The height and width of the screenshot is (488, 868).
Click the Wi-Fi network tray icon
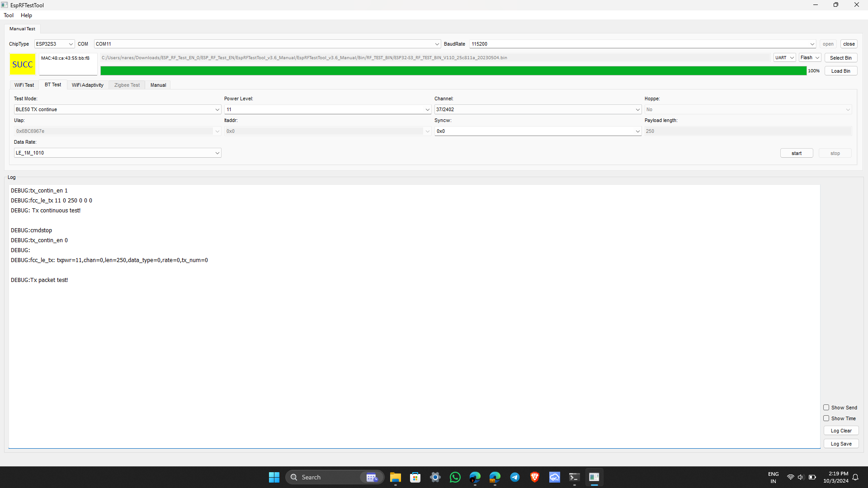(790, 477)
